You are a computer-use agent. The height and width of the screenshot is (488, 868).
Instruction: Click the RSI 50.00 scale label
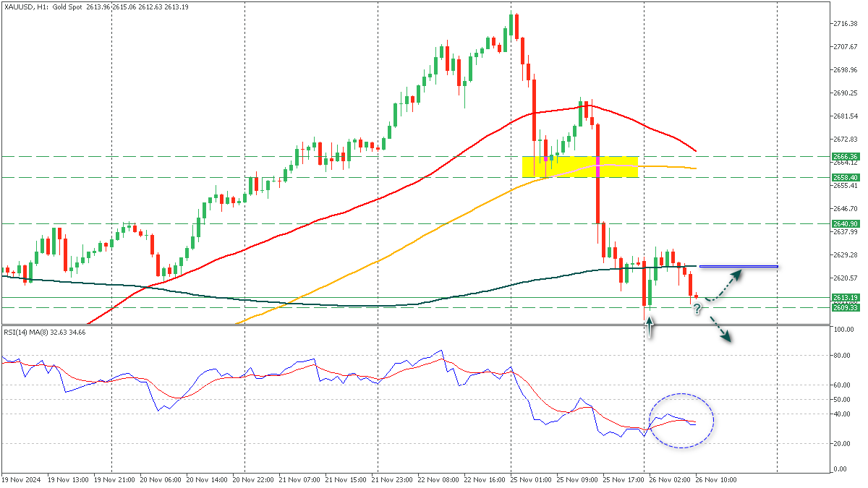(843, 400)
